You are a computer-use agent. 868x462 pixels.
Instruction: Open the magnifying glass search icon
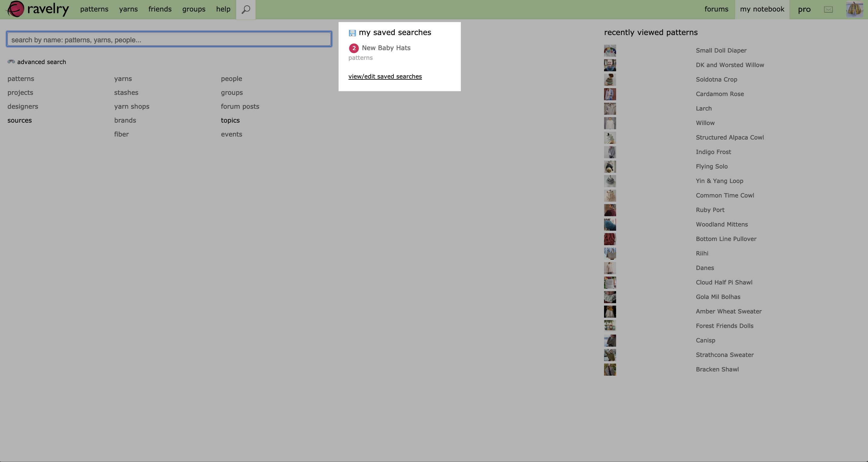pyautogui.click(x=246, y=9)
